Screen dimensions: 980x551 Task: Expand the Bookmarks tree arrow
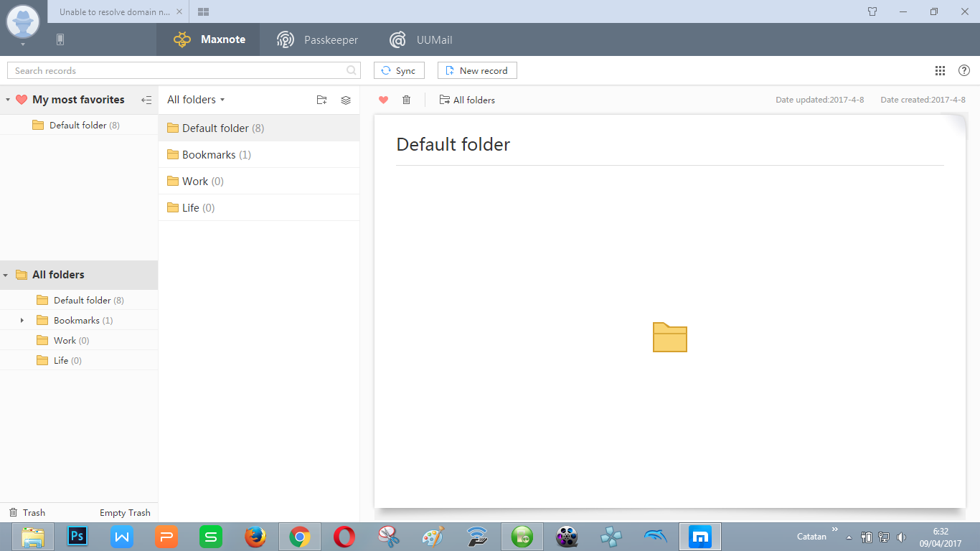(x=22, y=320)
